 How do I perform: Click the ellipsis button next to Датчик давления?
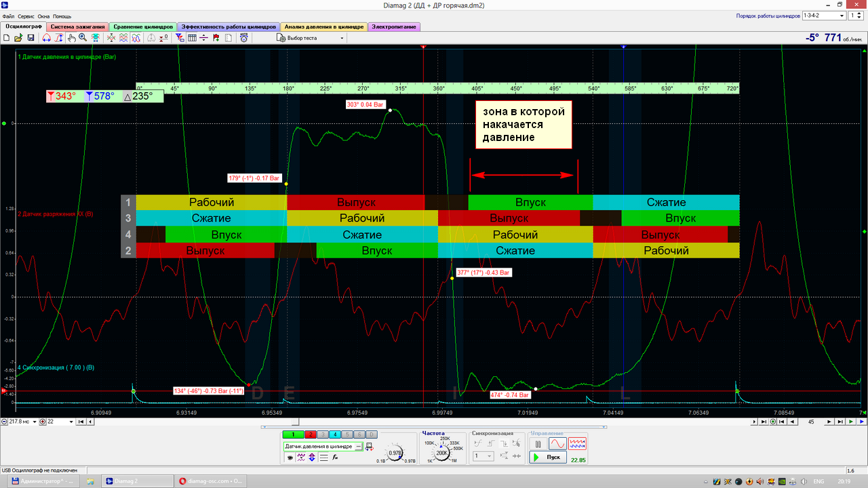click(359, 447)
